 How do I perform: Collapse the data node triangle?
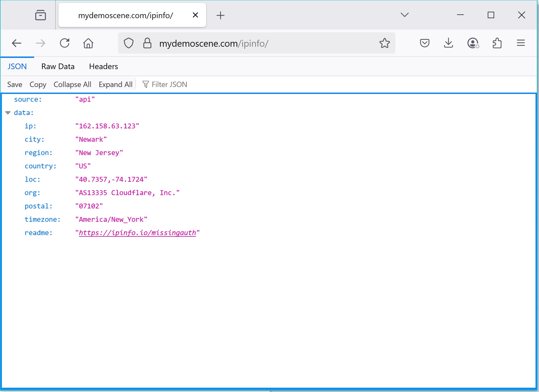point(8,112)
